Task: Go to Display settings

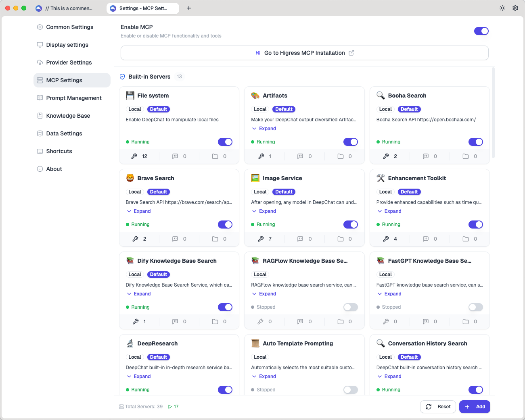Action: [x=72, y=45]
